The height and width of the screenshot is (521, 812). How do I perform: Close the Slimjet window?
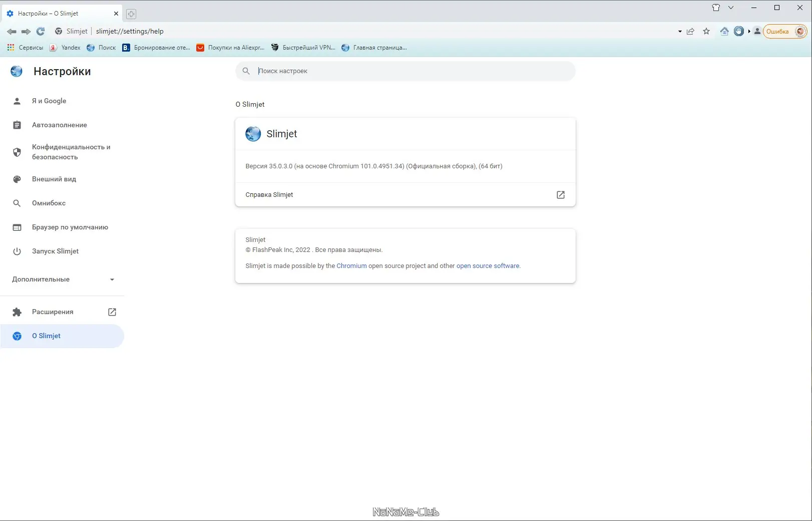pyautogui.click(x=800, y=8)
